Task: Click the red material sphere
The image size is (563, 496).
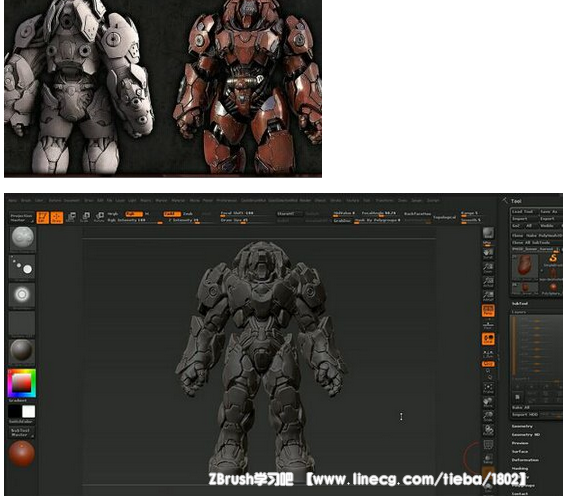Action: pos(22,454)
